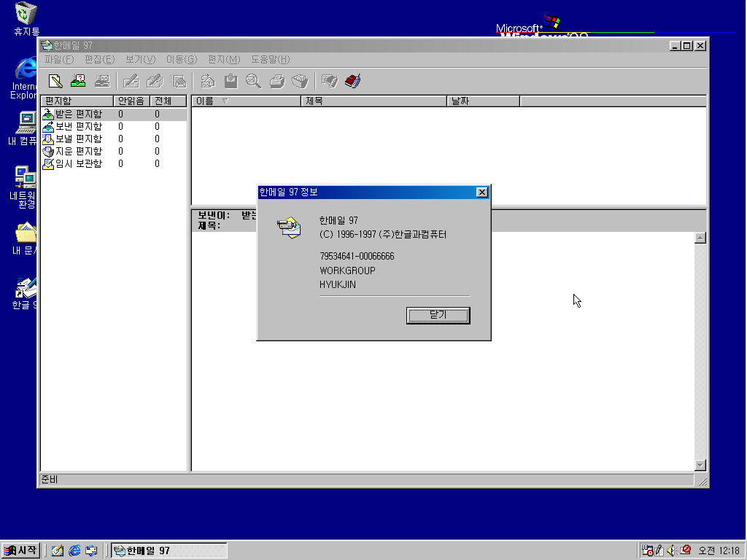Open the 편집(E) menu
This screenshot has height=560, width=747.
click(99, 60)
